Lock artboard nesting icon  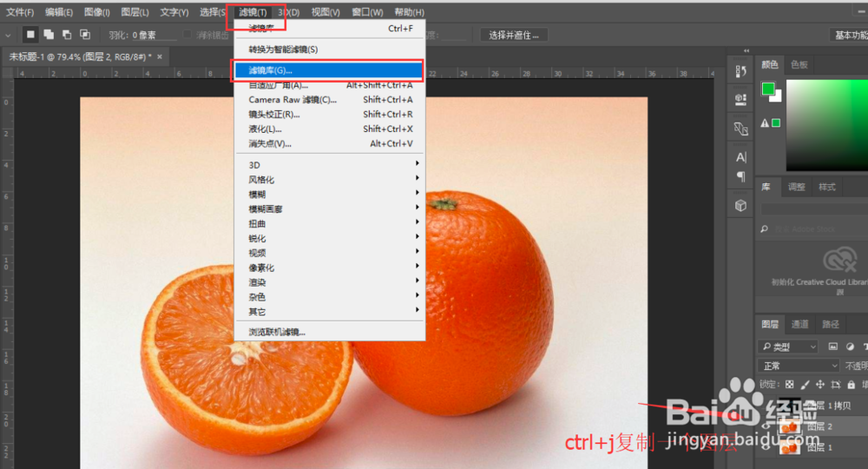click(835, 384)
